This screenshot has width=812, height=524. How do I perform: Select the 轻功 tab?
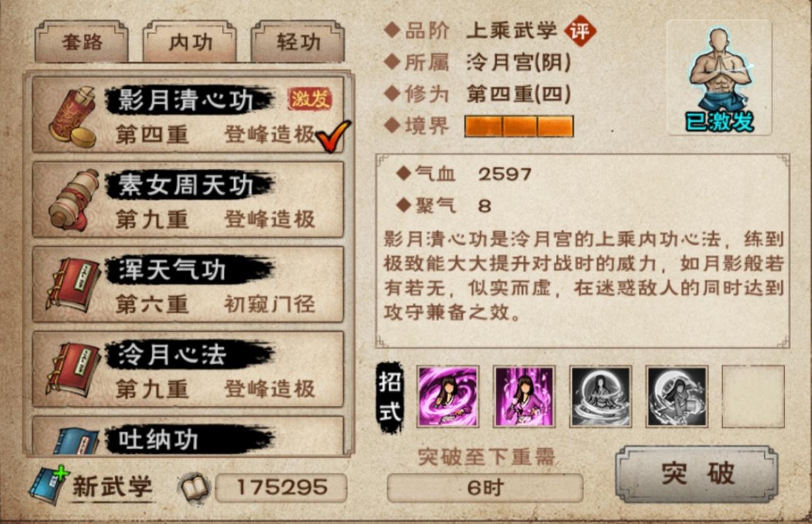[x=298, y=41]
